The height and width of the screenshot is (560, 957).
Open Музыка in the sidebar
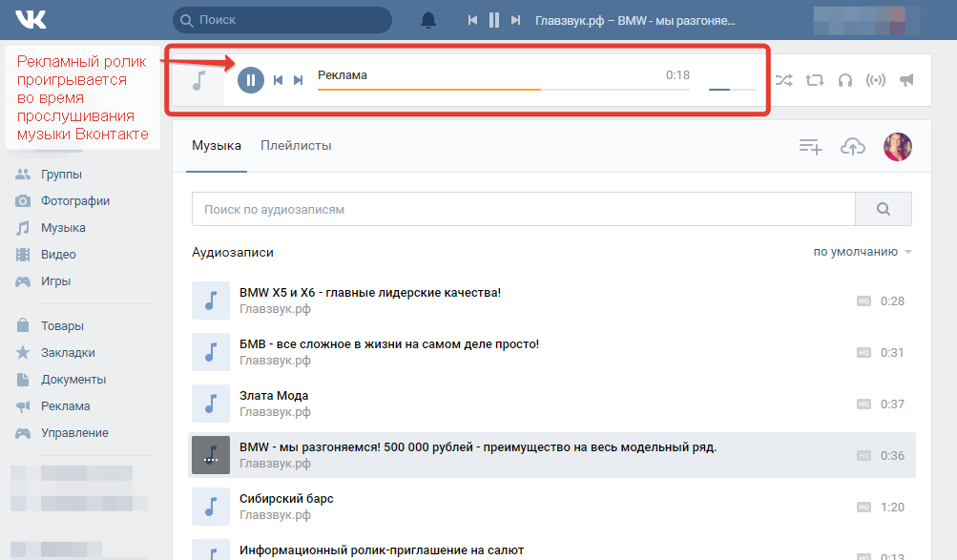click(63, 228)
